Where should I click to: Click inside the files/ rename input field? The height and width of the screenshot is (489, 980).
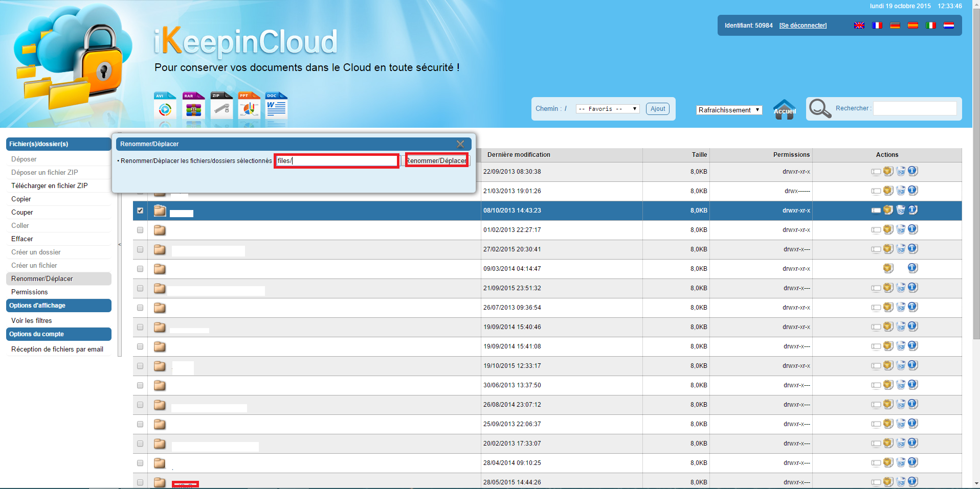[336, 160]
